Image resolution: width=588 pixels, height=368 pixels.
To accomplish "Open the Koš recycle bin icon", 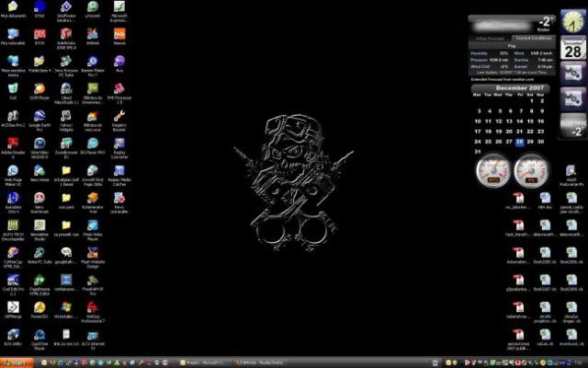I will [x=13, y=91].
